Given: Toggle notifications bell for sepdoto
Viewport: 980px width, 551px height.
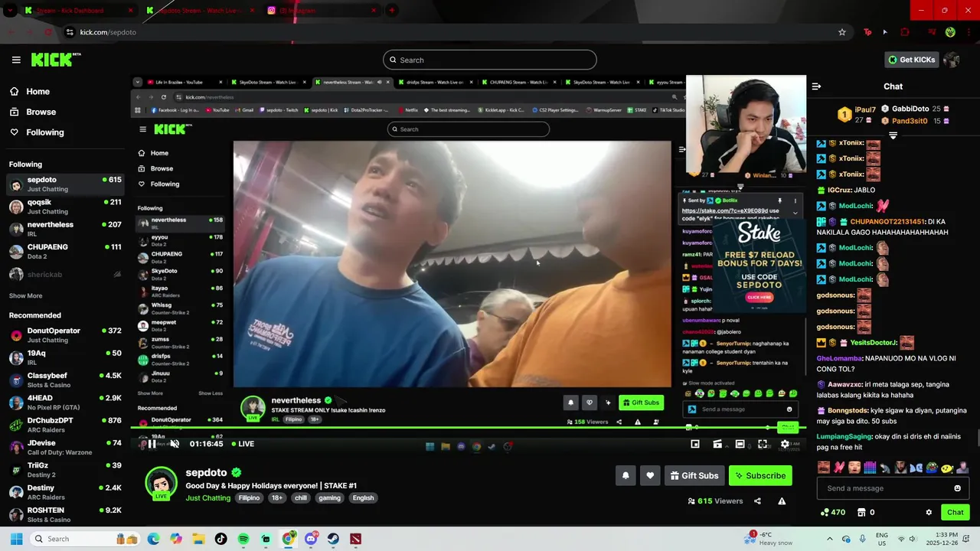Looking at the screenshot, I should (626, 475).
